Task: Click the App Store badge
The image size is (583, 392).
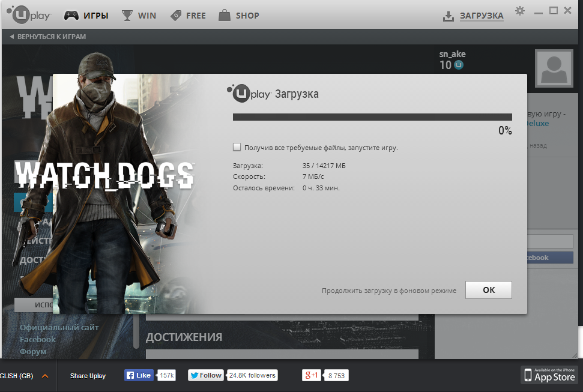Action: (x=550, y=375)
